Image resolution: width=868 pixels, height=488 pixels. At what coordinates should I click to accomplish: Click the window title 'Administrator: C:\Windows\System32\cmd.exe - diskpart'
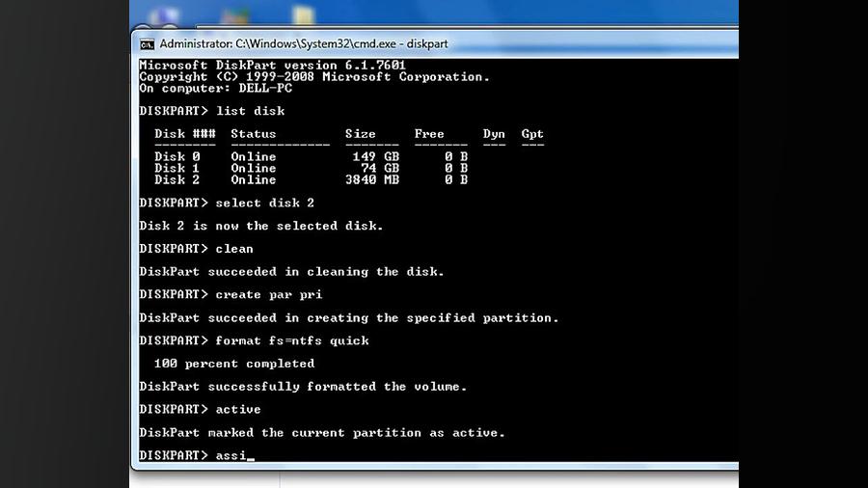click(304, 43)
